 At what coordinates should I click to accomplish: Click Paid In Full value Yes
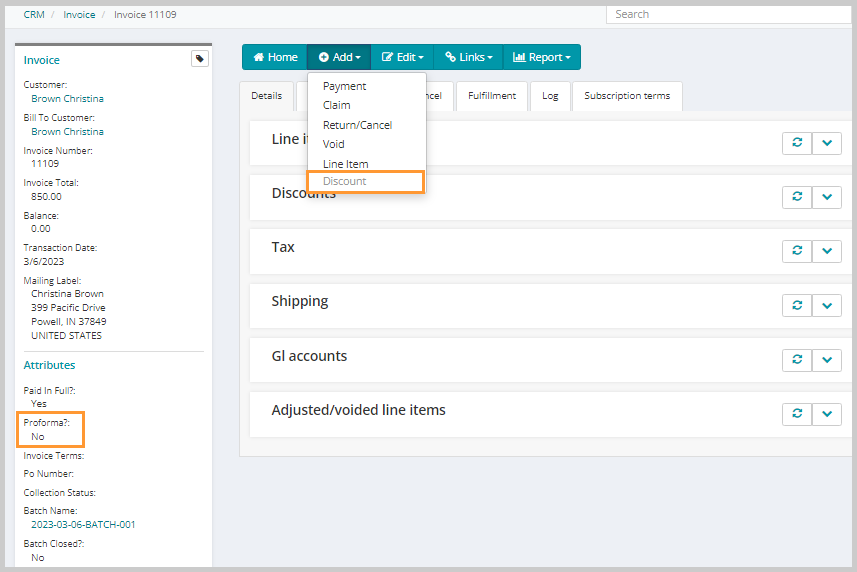coord(39,404)
